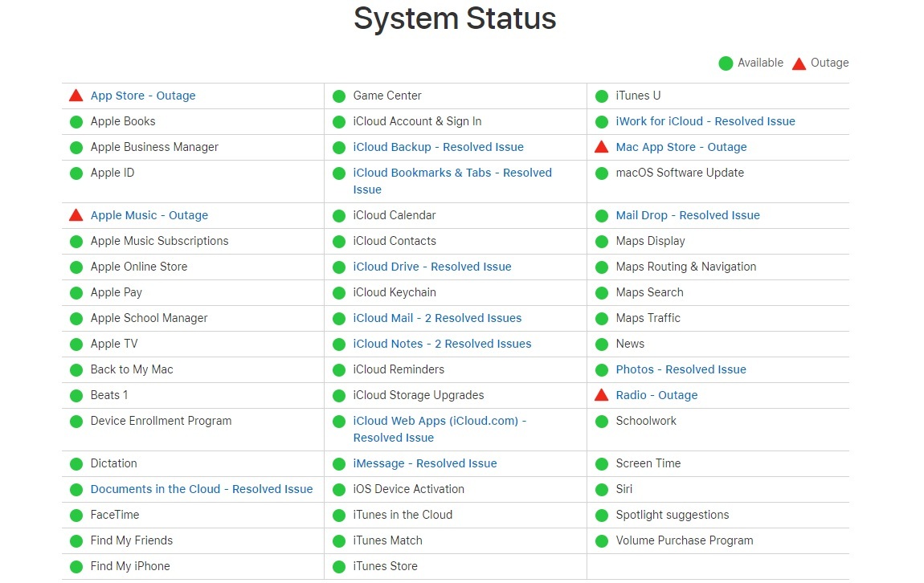Screen dimensions: 924x583
Task: Click the System Status page title
Action: (x=455, y=18)
